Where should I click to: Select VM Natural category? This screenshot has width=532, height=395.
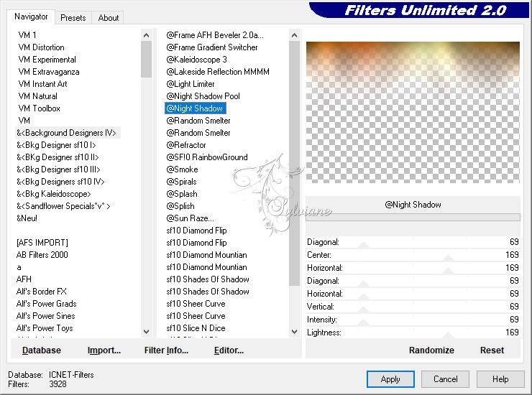(37, 96)
